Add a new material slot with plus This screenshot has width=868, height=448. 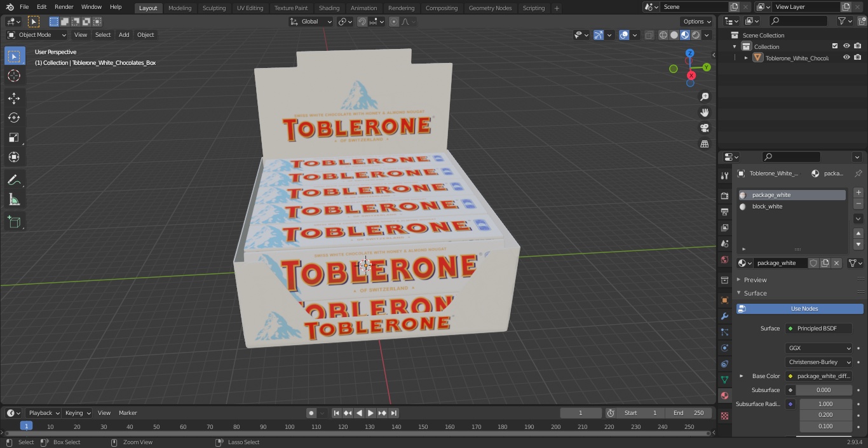pyautogui.click(x=858, y=193)
